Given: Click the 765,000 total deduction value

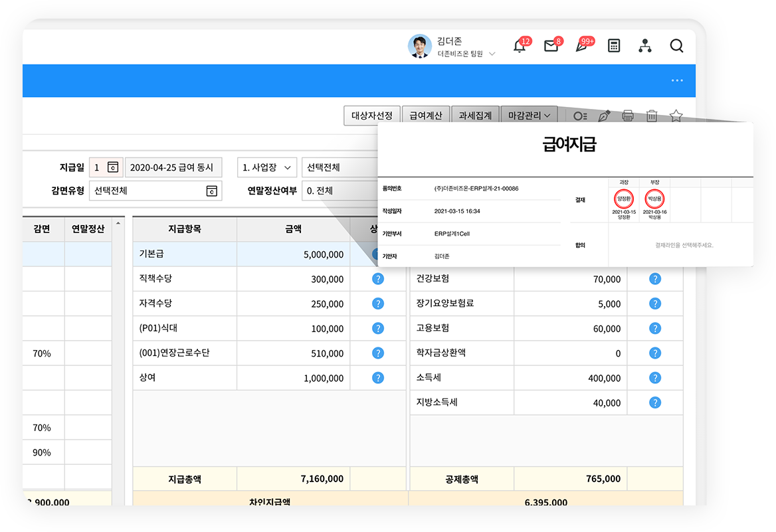Looking at the screenshot, I should (x=603, y=479).
